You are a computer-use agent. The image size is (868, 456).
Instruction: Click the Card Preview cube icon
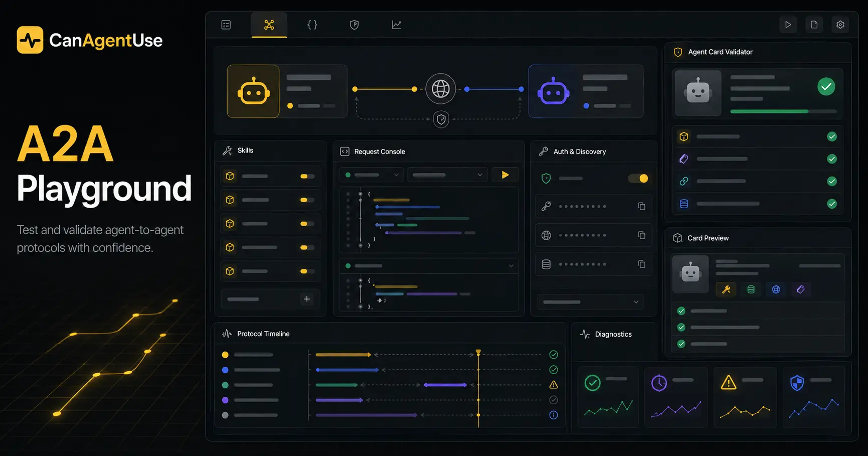pyautogui.click(x=677, y=238)
